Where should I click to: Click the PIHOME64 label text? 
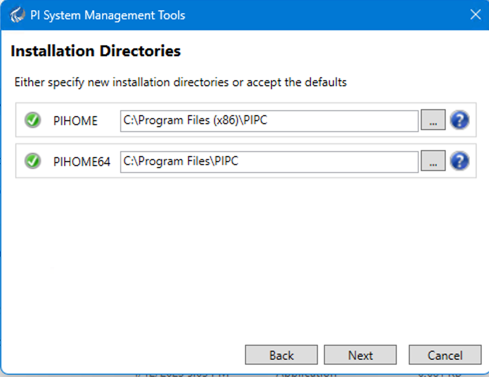coord(82,162)
